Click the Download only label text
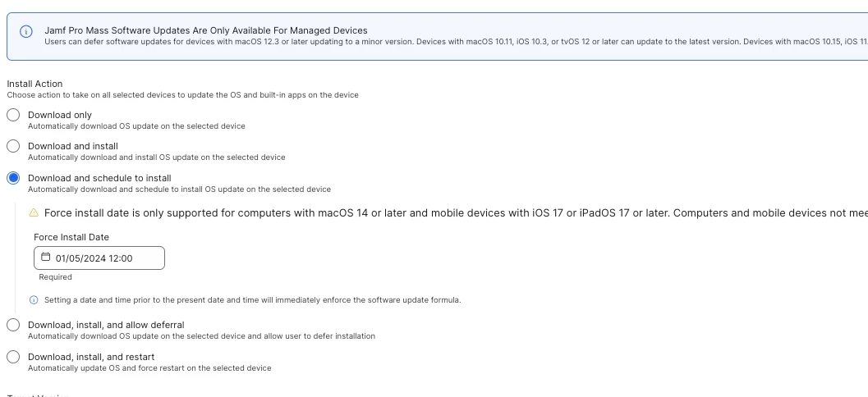The height and width of the screenshot is (397, 868). click(x=60, y=115)
